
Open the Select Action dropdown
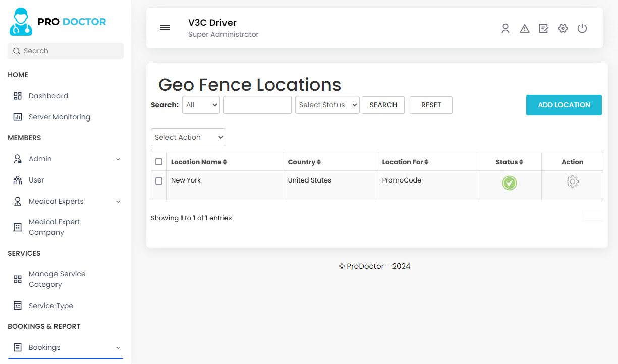click(188, 137)
